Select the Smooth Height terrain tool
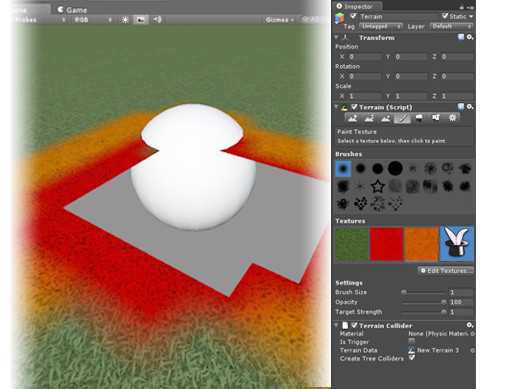516x389 pixels. coord(386,118)
